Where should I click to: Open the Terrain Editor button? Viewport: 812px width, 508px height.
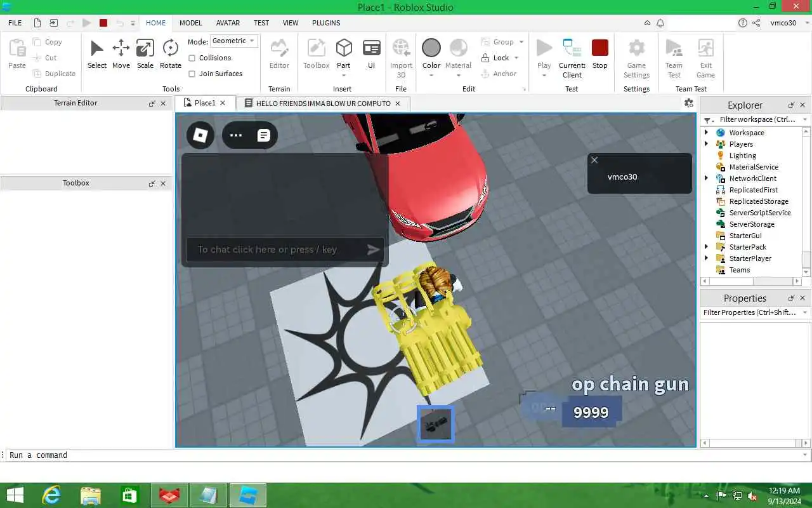[x=279, y=54]
